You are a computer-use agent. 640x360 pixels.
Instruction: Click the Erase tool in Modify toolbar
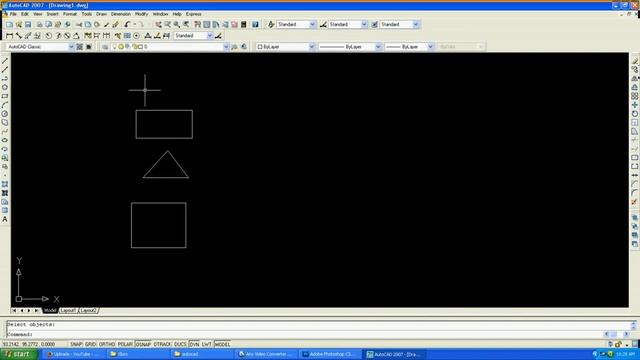[635, 61]
